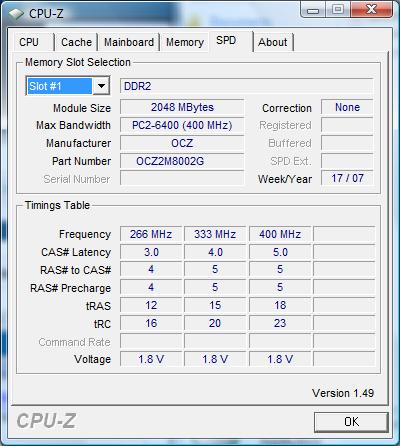Click the Part Number label
Screen dimensions: 400x446
(81, 161)
